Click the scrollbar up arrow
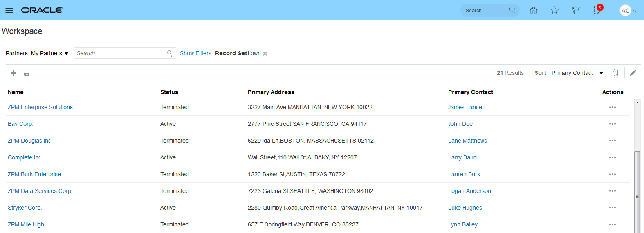 pos(637,103)
